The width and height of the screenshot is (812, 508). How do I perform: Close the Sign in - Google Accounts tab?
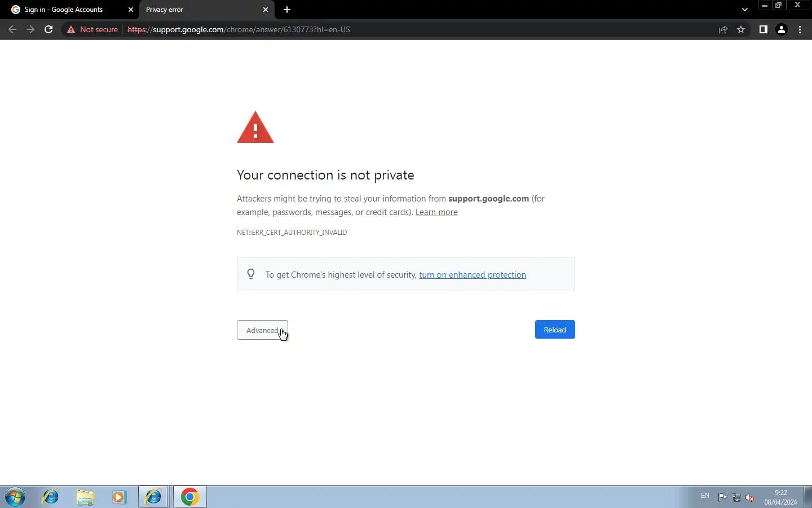tap(131, 10)
